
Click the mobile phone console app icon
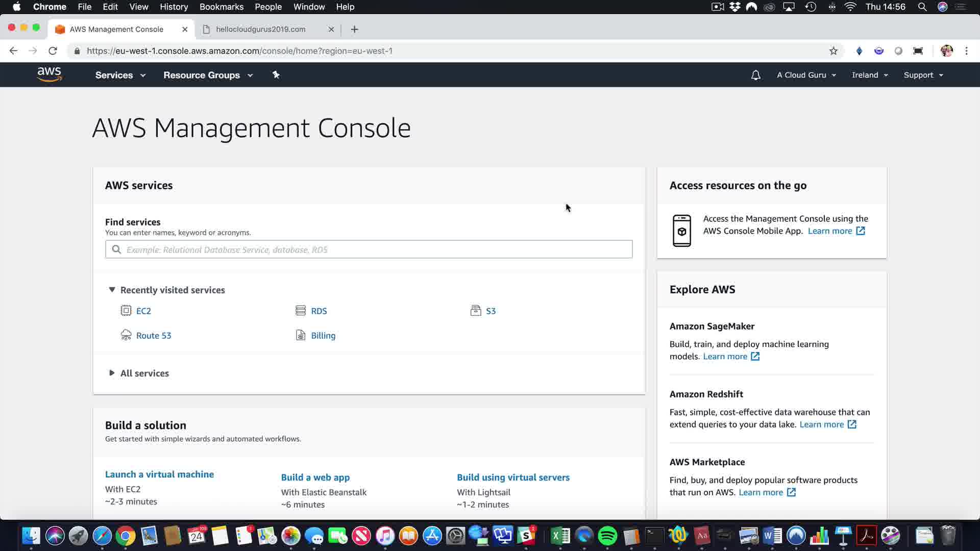point(681,231)
